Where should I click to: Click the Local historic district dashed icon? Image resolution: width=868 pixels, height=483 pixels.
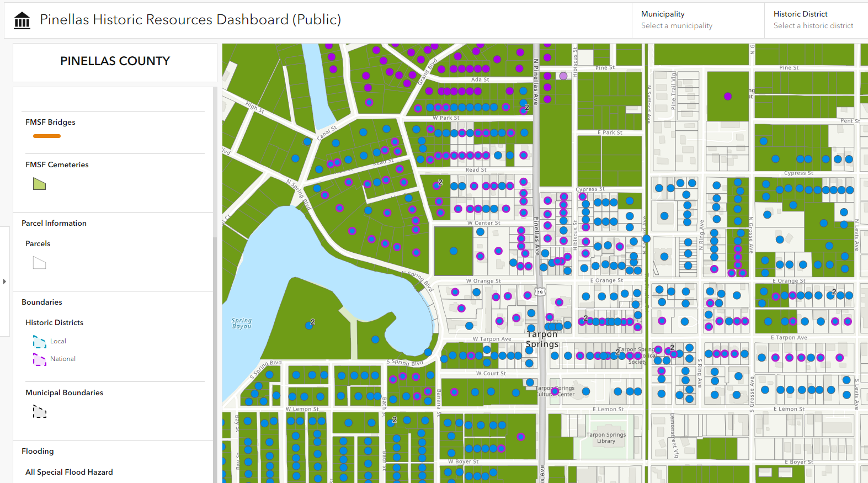pyautogui.click(x=39, y=342)
